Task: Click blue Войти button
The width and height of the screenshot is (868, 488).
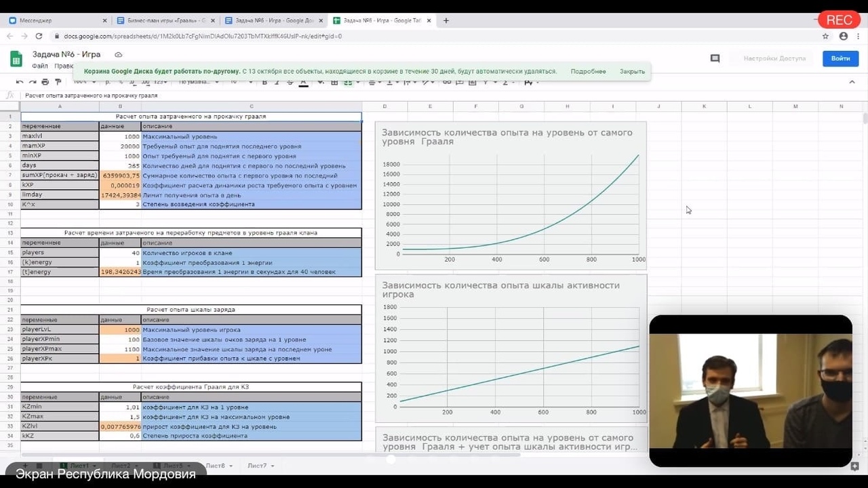Action: (840, 59)
